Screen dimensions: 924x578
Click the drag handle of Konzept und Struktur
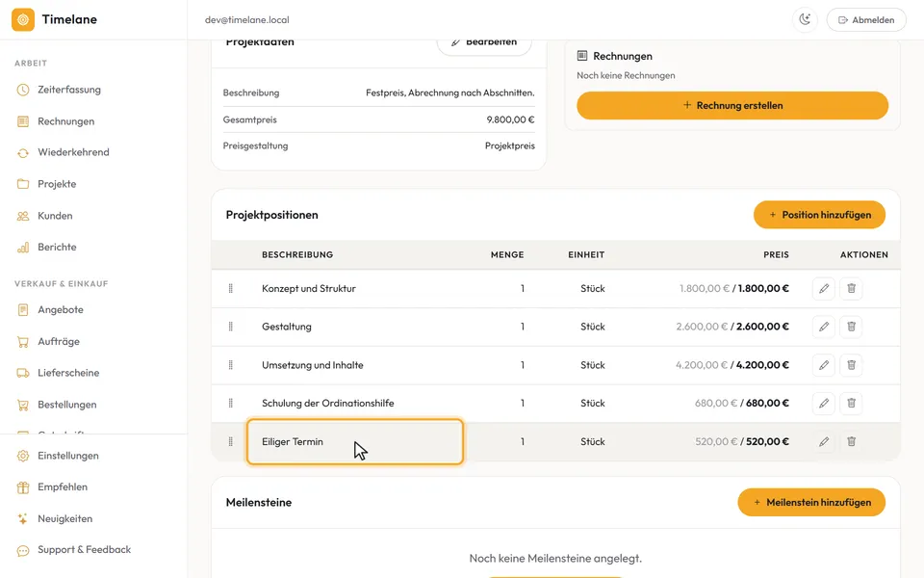[230, 288]
